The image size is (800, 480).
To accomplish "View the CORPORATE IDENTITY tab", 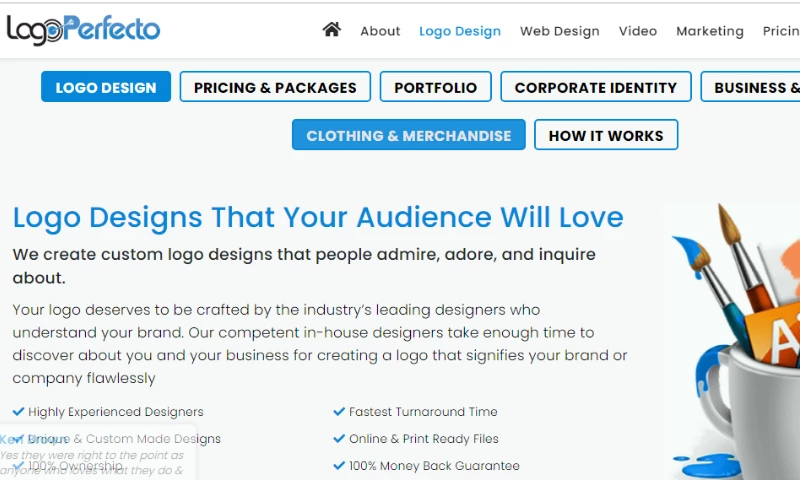I will (x=596, y=87).
